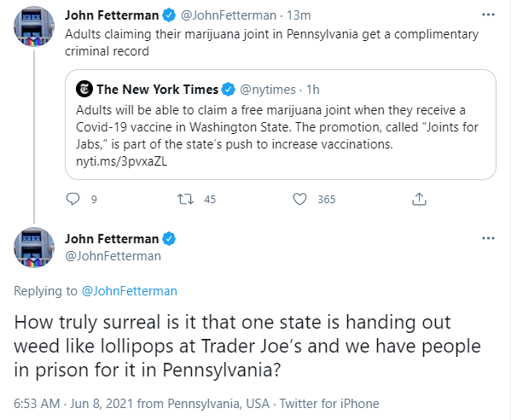Click verified badge on second John Fetterman name
The width and height of the screenshot is (511, 420).
[x=169, y=239]
